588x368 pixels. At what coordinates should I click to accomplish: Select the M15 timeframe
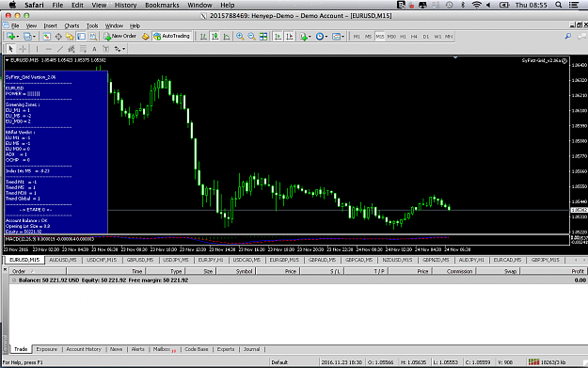click(380, 37)
